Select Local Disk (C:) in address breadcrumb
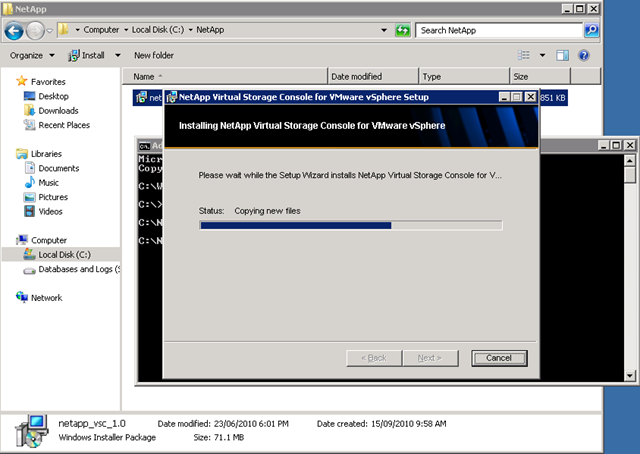This screenshot has width=640, height=454. (x=158, y=30)
